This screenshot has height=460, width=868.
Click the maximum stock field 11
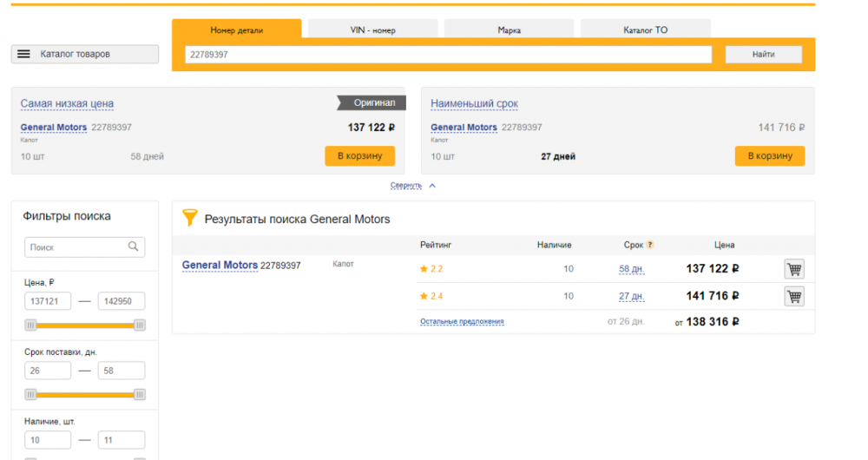(x=122, y=440)
